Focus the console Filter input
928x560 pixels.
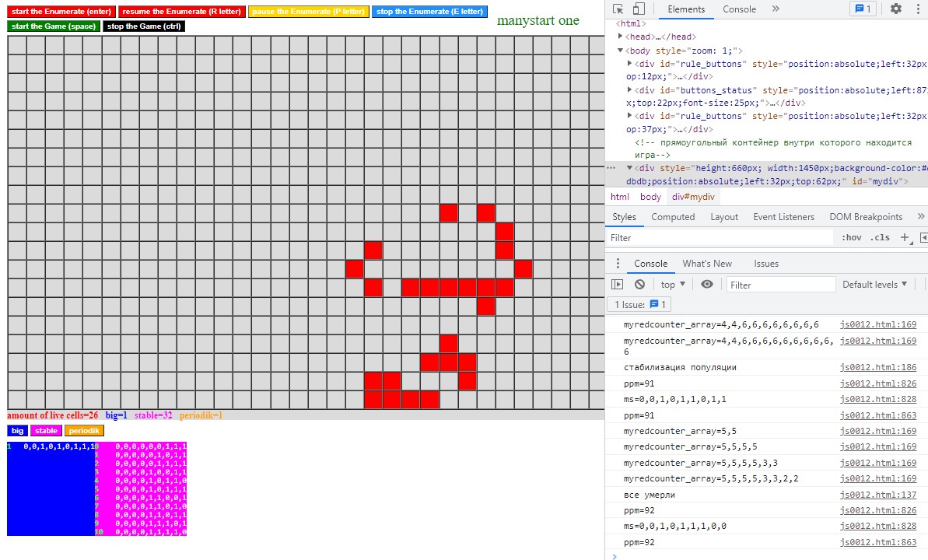point(781,285)
